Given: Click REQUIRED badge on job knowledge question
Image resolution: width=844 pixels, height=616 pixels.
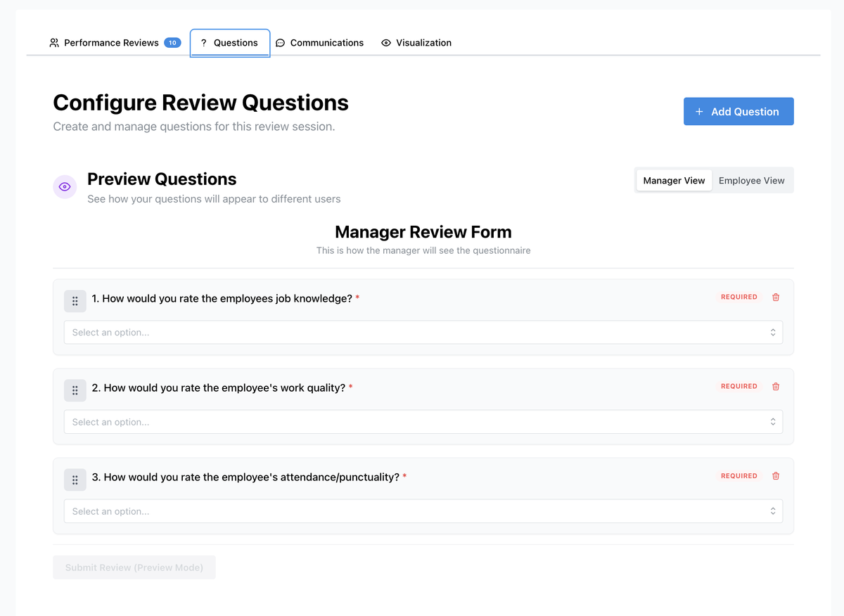Looking at the screenshot, I should click(x=738, y=297).
